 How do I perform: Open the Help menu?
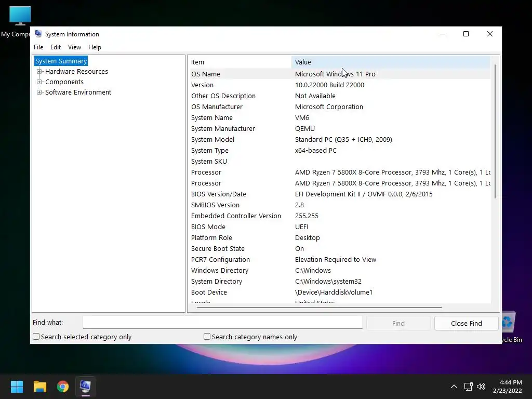coord(95,47)
